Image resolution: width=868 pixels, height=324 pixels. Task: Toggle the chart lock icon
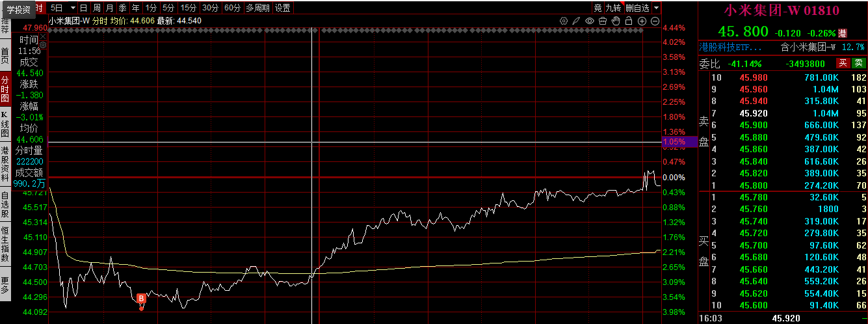(x=629, y=21)
